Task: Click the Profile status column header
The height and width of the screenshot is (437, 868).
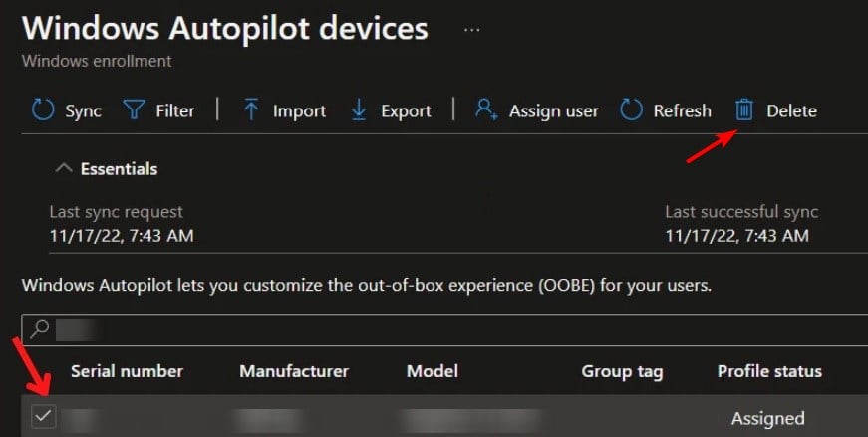Action: coord(769,371)
